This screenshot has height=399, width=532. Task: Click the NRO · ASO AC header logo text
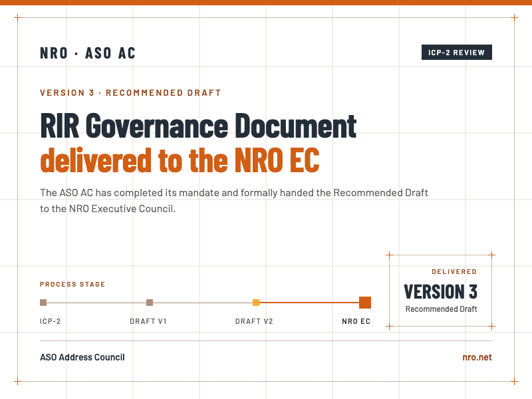tap(88, 53)
